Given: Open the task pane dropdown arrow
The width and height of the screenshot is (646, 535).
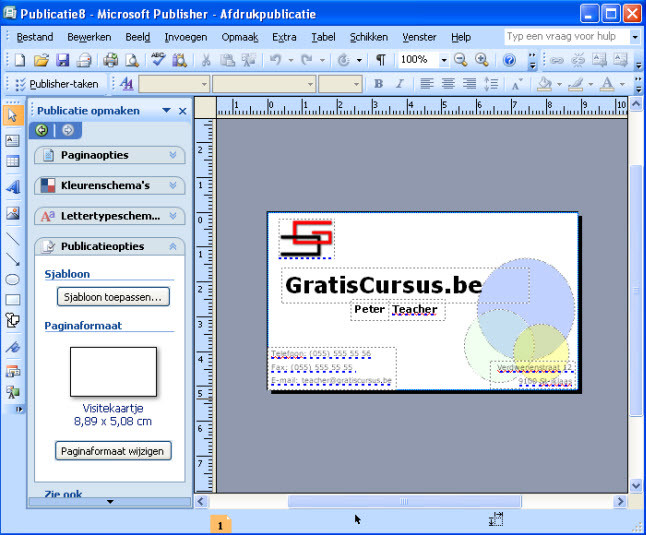Looking at the screenshot, I should point(166,110).
